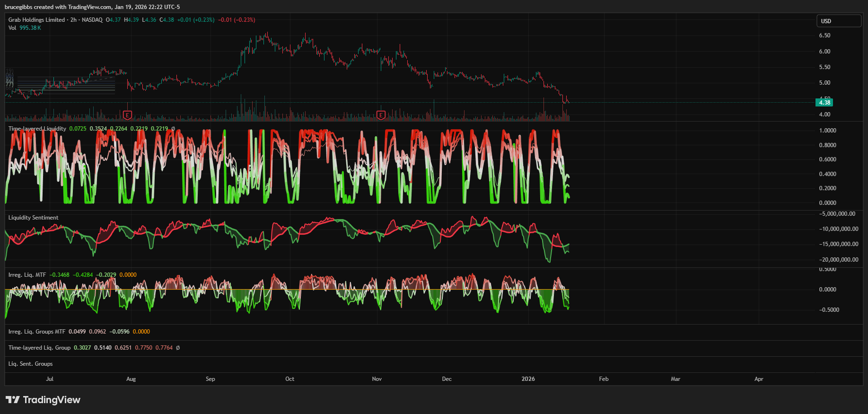
Task: Click the 1.0000 level on the liquidity scale
Action: point(827,131)
